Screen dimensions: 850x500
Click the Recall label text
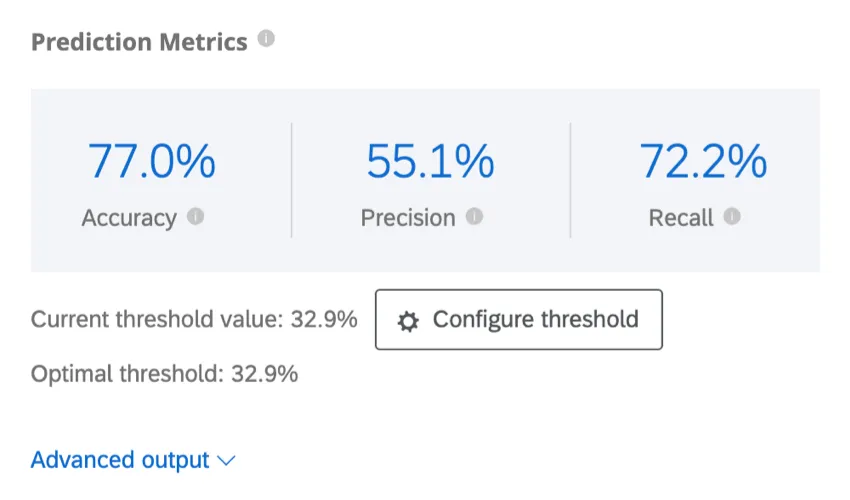point(681,217)
